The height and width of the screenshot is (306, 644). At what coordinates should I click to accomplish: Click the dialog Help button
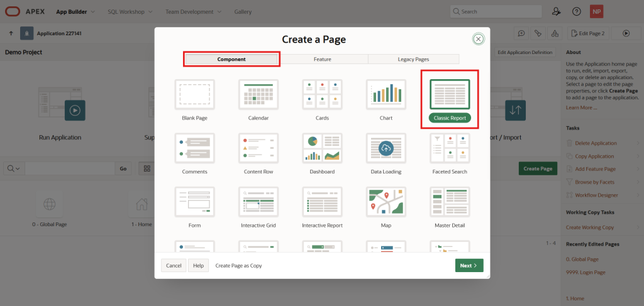tap(198, 265)
